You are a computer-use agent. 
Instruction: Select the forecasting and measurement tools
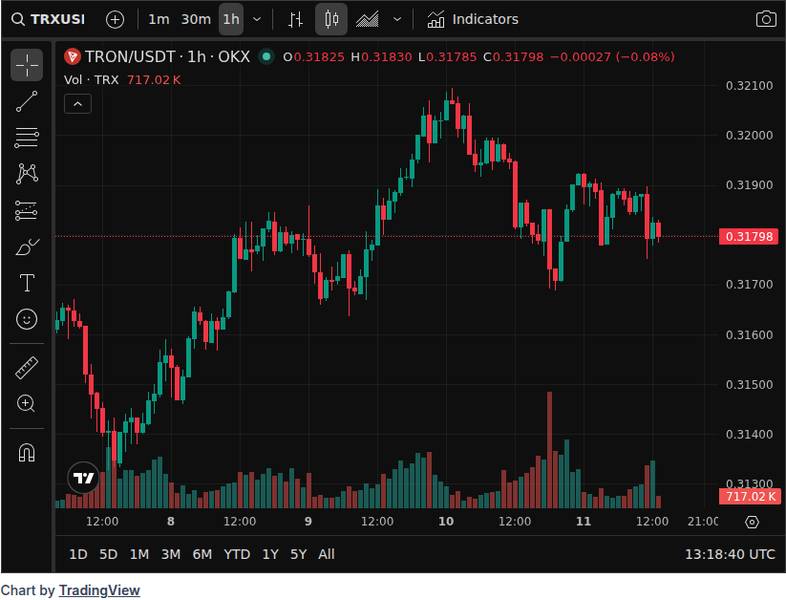(x=27, y=211)
